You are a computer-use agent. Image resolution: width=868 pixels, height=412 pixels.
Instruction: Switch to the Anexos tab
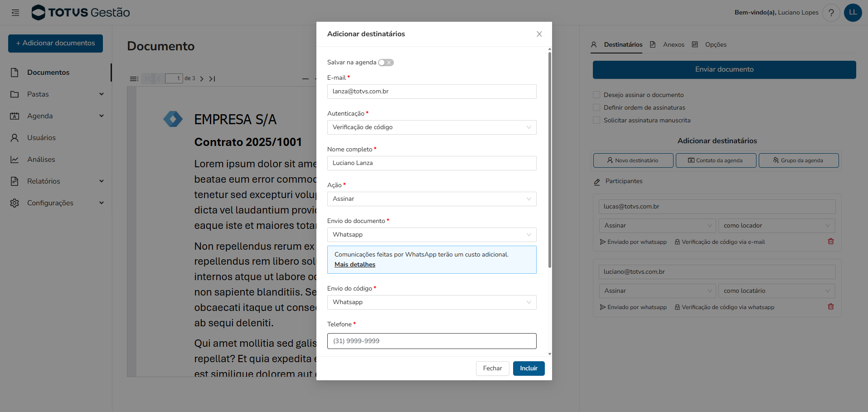pyautogui.click(x=673, y=45)
